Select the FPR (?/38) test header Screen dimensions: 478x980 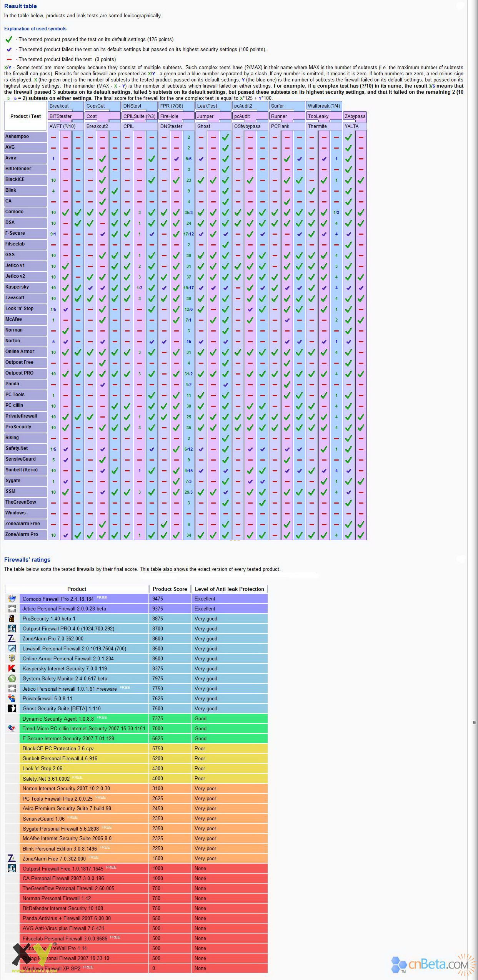[x=177, y=106]
